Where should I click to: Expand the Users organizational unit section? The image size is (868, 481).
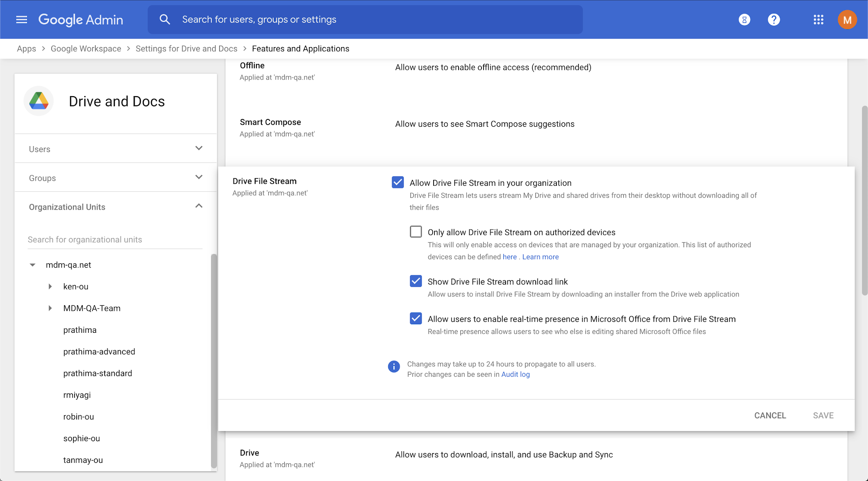coord(199,148)
